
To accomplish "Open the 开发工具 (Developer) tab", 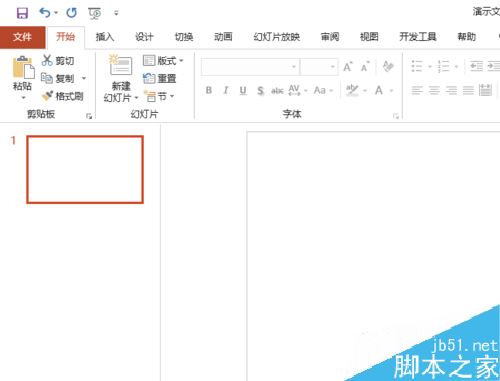I will tap(418, 37).
